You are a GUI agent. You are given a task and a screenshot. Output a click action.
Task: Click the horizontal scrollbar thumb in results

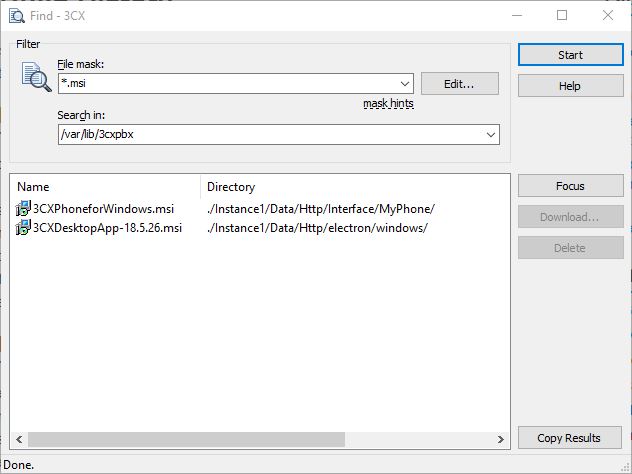tap(185, 439)
